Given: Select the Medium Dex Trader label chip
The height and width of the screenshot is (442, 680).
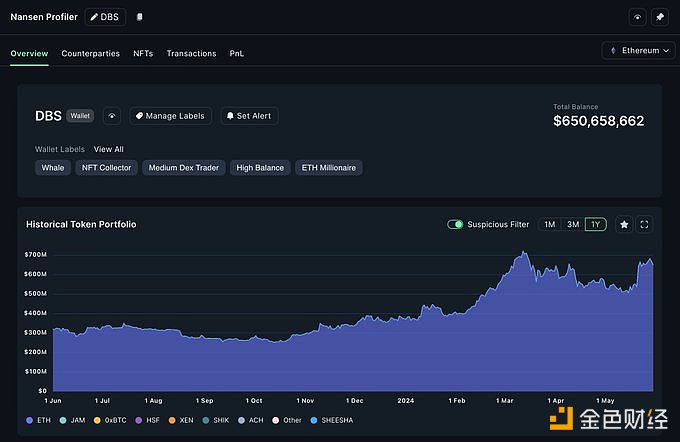Looking at the screenshot, I should click(183, 168).
